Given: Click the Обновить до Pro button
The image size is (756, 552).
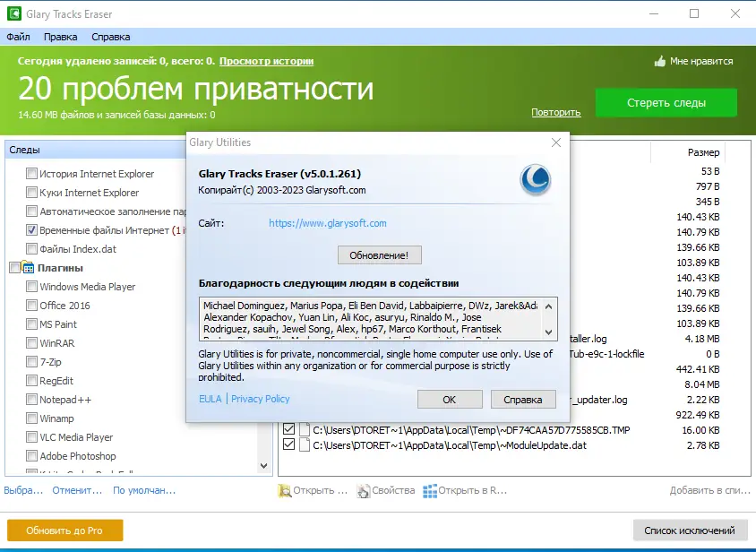Looking at the screenshot, I should [65, 530].
